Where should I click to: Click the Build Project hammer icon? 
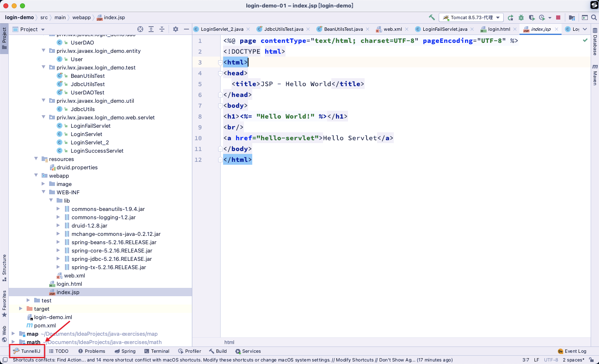(432, 17)
